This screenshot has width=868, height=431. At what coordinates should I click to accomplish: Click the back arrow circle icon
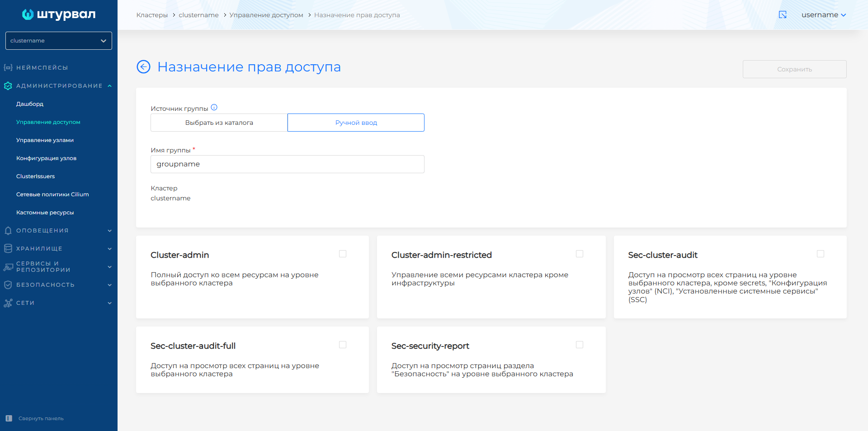tap(143, 67)
